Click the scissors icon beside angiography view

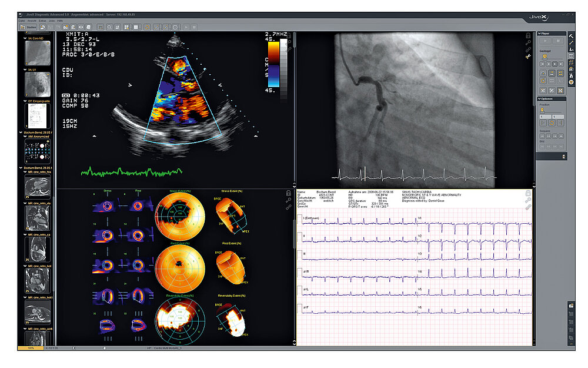coord(528,56)
